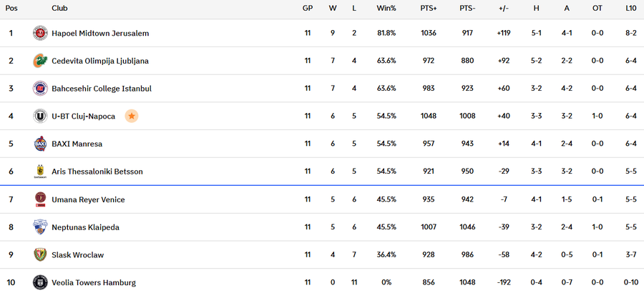Click the Slask Wroclaw club logo
Screen dimensions: 644x293
tap(41, 254)
